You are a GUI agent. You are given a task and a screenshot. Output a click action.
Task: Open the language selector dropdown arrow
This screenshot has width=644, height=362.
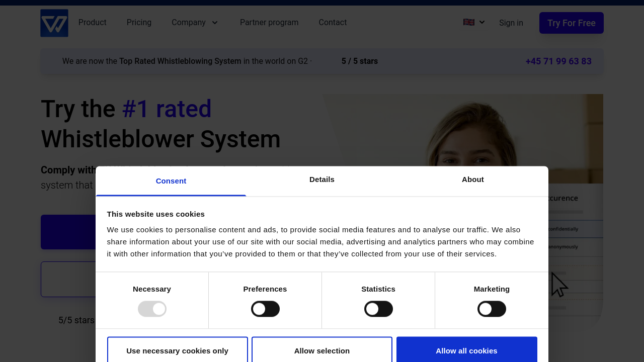click(482, 22)
